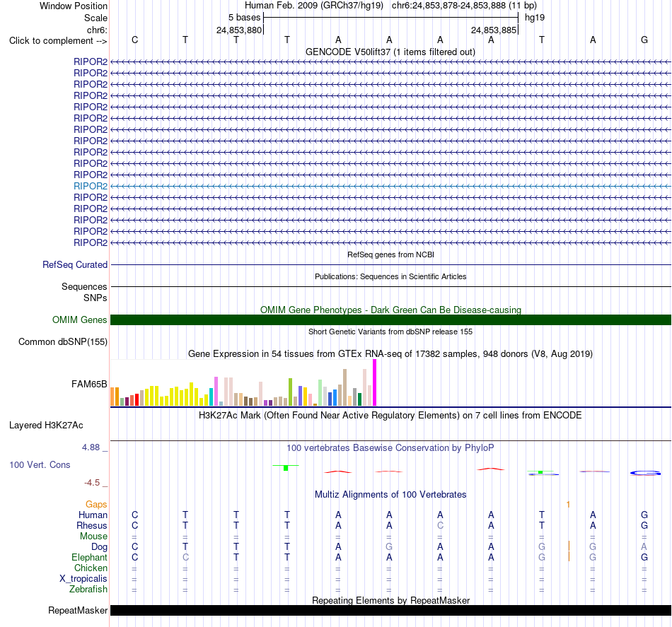Open the 100 Vert. Cons track label

tap(40, 464)
